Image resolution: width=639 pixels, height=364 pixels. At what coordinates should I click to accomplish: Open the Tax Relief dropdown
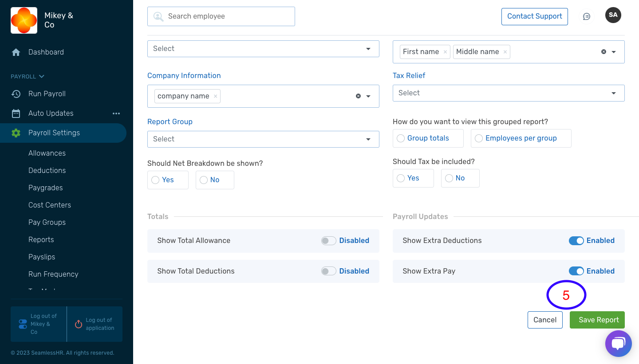click(x=509, y=93)
